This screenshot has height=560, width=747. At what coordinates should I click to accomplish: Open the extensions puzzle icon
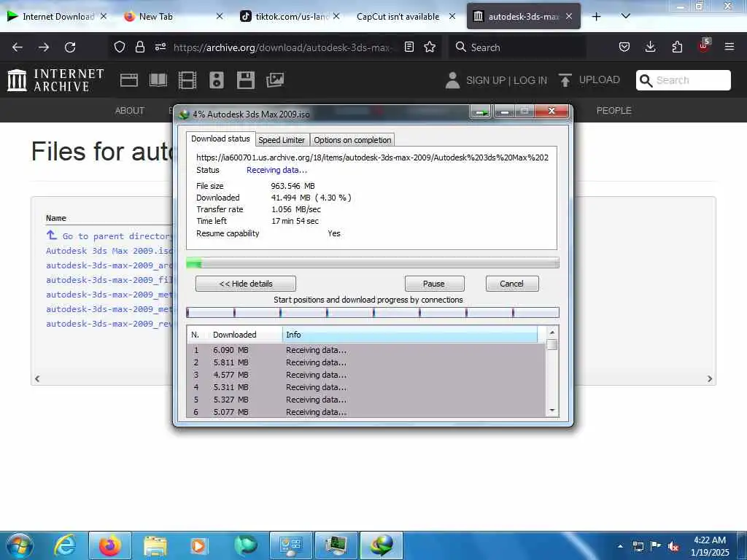pos(677,47)
